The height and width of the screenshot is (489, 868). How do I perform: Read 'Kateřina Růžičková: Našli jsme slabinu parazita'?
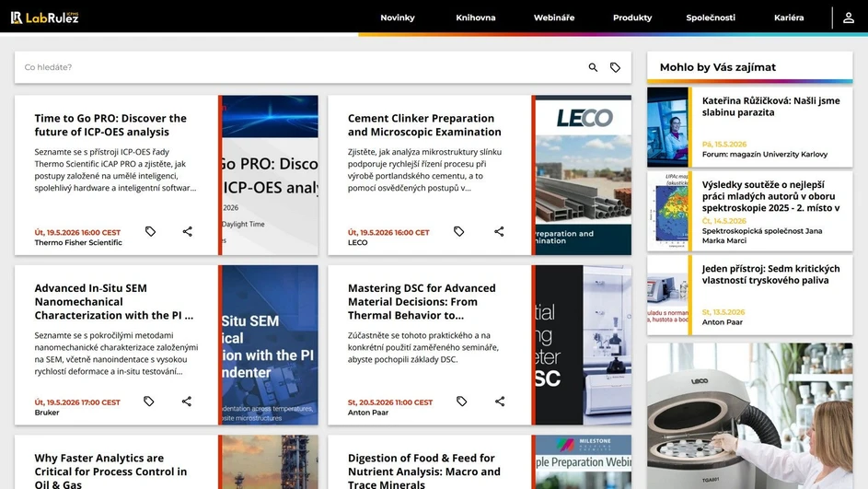point(771,106)
